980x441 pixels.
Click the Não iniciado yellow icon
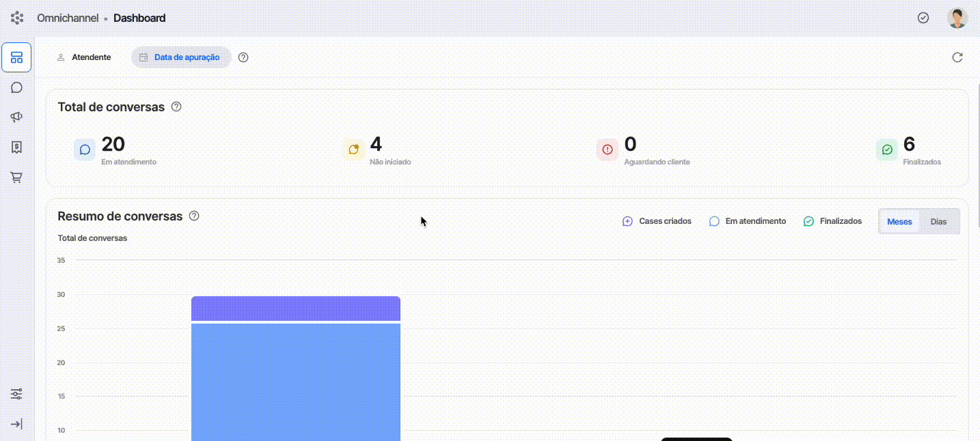(x=353, y=150)
